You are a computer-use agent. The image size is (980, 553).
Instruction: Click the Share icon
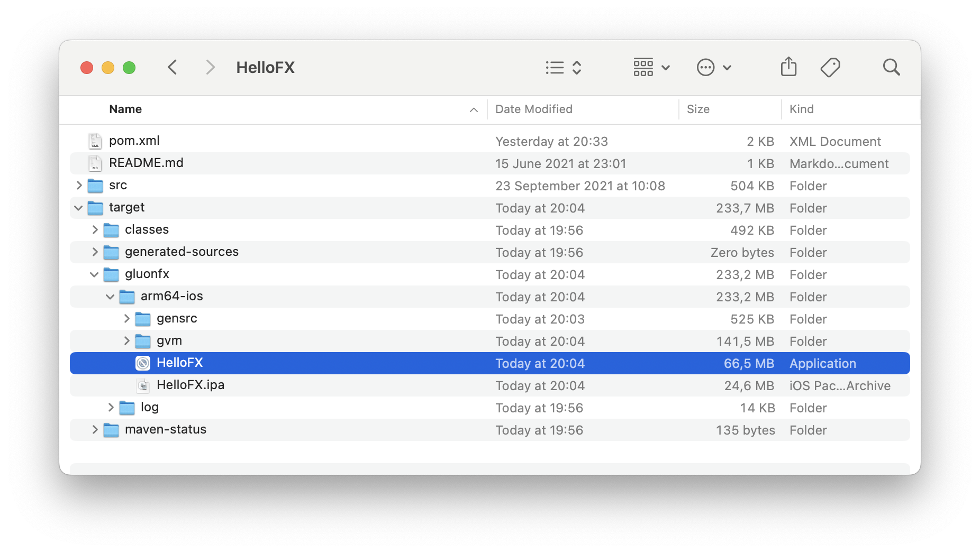coord(788,67)
